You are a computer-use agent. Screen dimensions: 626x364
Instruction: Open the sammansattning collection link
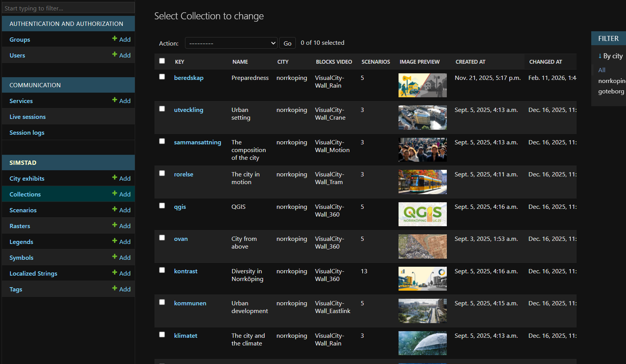click(198, 142)
